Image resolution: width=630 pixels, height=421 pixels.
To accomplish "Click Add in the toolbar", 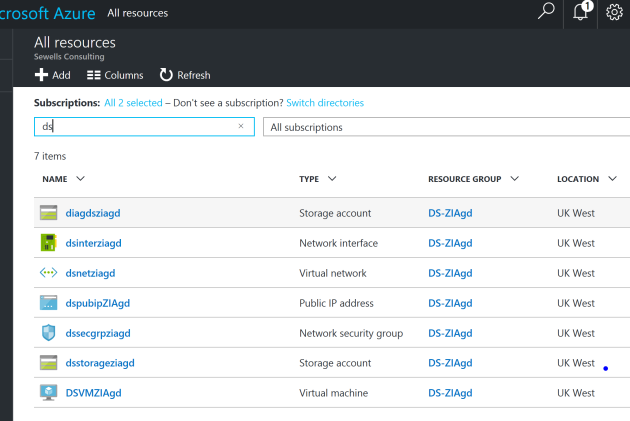I will [x=53, y=75].
